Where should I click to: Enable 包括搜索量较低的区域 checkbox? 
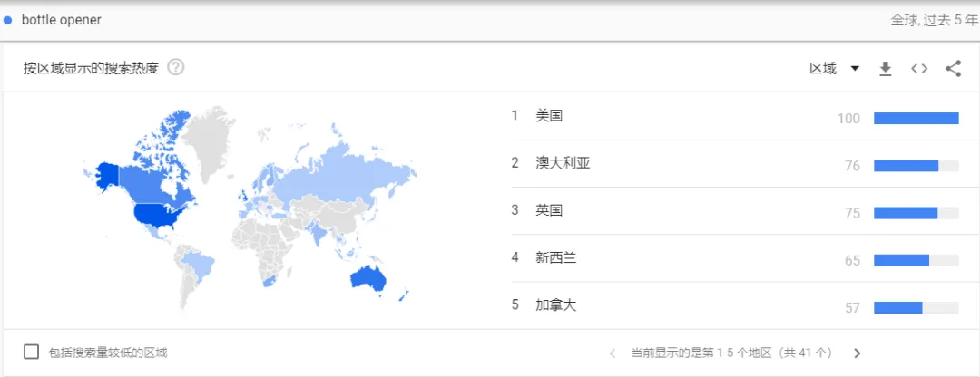[x=31, y=352]
